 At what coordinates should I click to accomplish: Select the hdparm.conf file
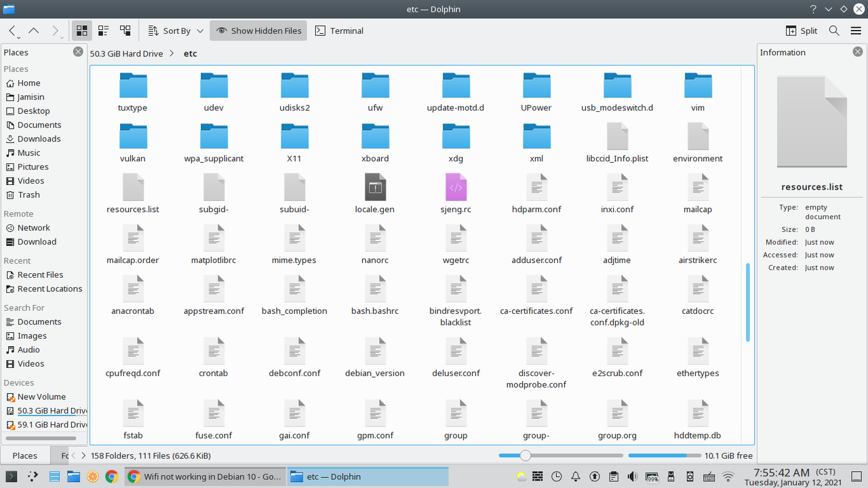click(536, 194)
